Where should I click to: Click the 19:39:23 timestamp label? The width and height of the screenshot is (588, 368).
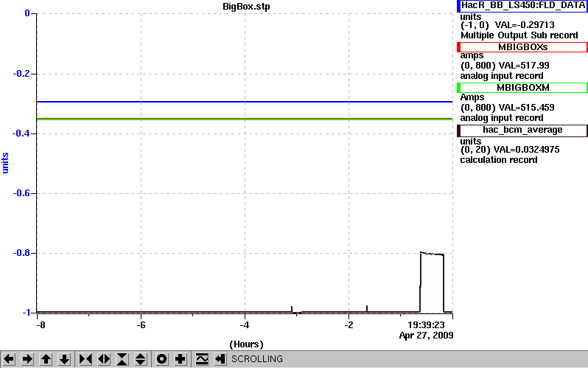(426, 324)
